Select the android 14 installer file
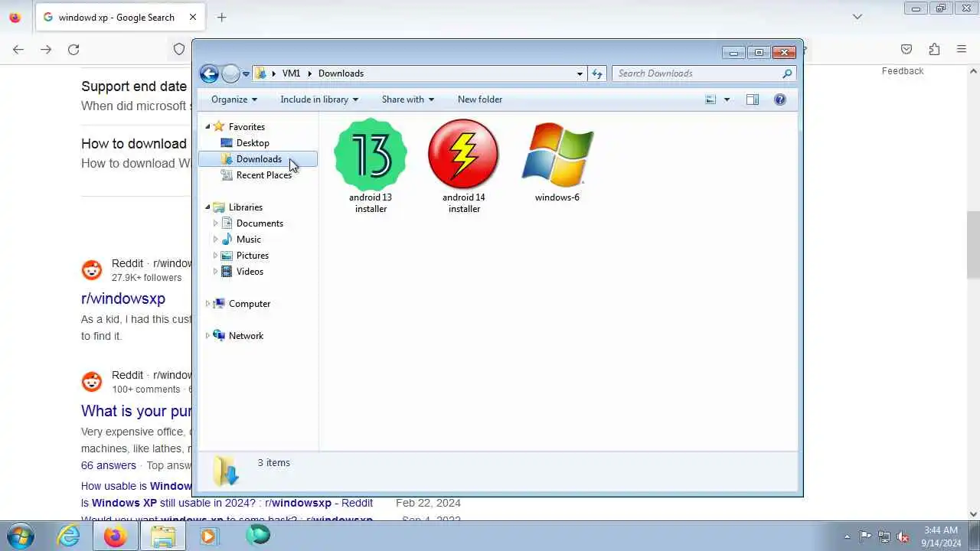The width and height of the screenshot is (980, 551). 463,166
